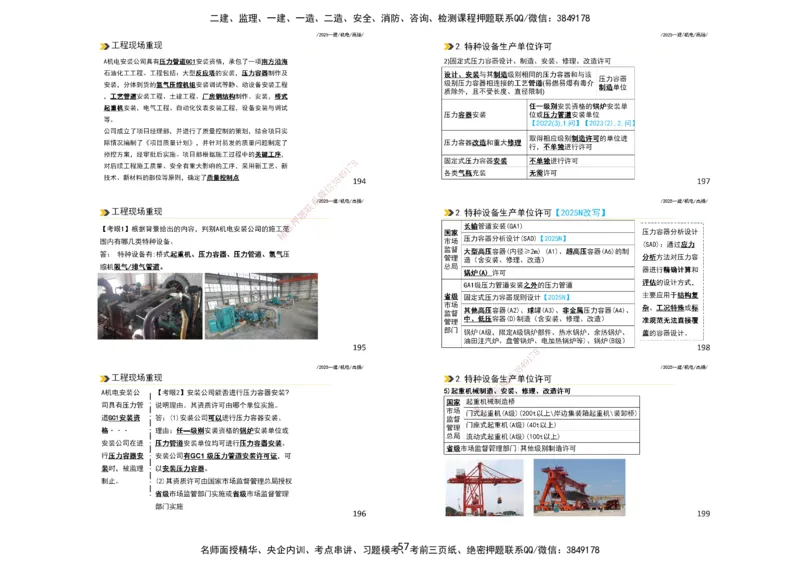Click the red container gantry crane photo
Image resolution: width=800 pixels, height=566 pixels.
(484, 487)
